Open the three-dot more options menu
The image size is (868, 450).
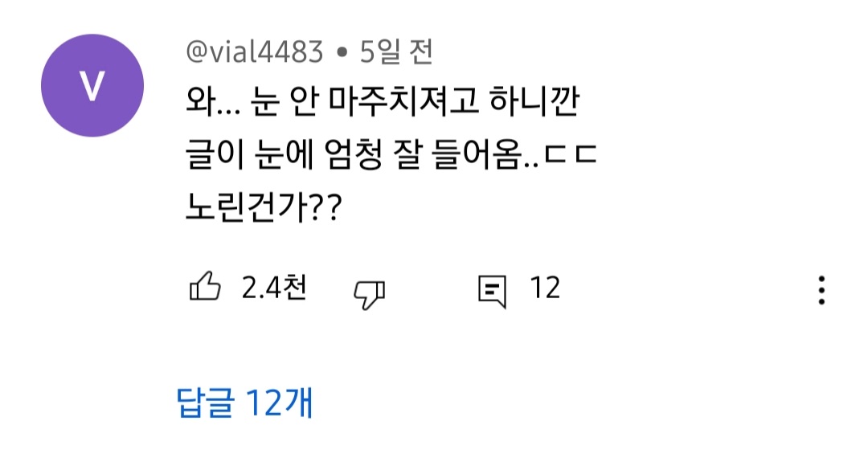(x=821, y=290)
